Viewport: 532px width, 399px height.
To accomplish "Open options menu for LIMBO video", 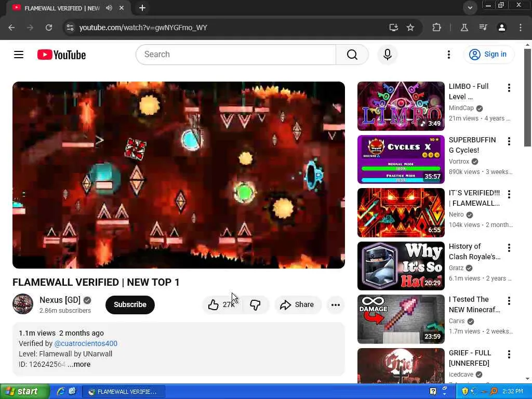I will [x=509, y=88].
